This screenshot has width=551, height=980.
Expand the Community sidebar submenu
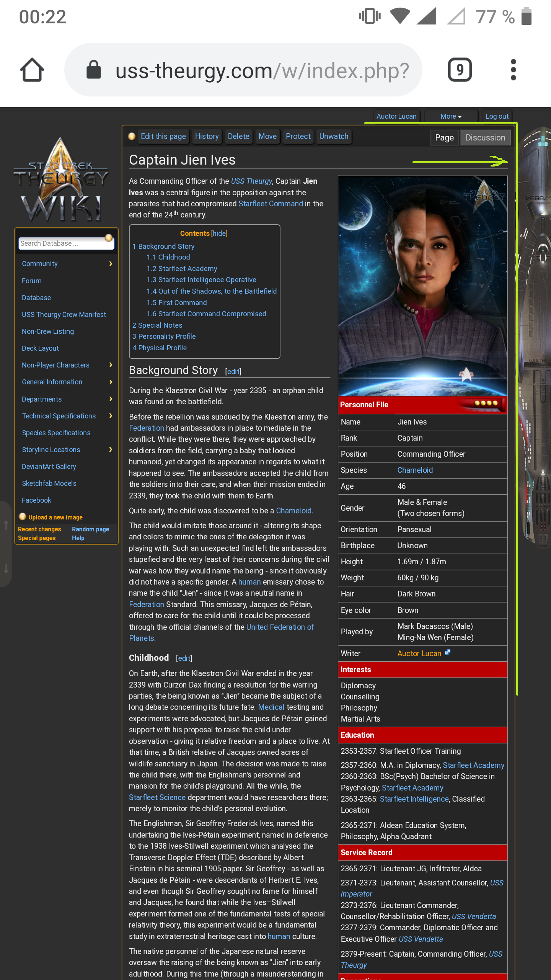[111, 264]
